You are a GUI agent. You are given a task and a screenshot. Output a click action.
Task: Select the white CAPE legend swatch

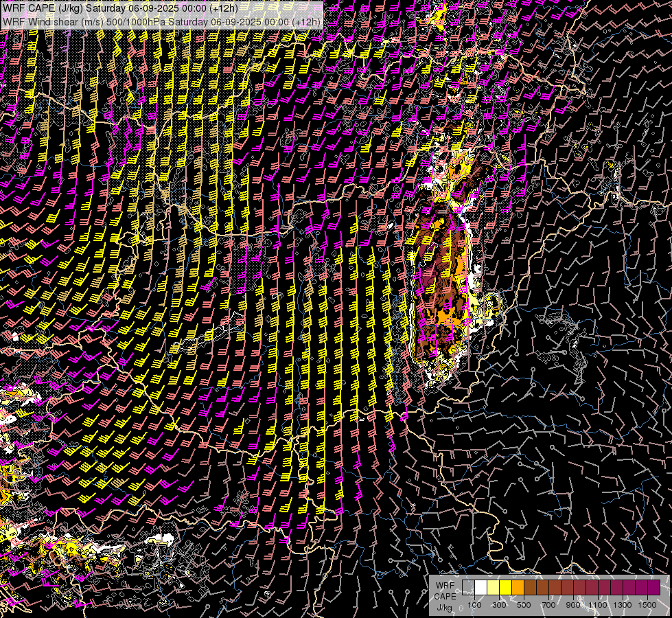click(x=480, y=587)
